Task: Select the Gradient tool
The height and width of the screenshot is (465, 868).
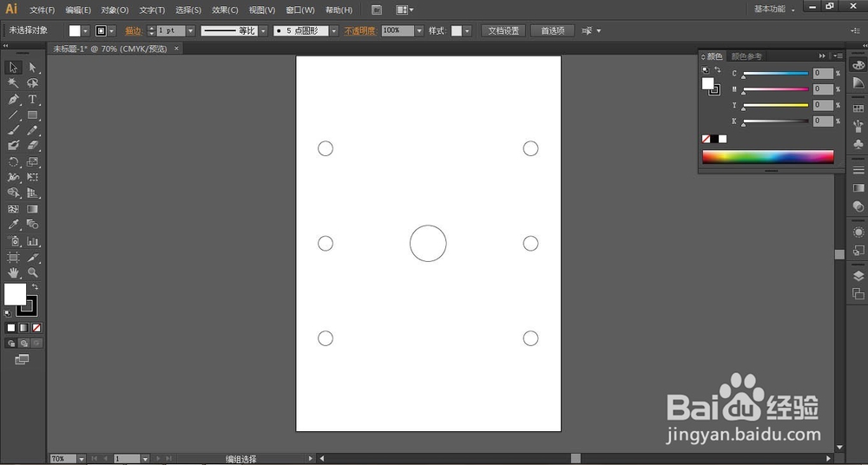Action: (x=33, y=209)
